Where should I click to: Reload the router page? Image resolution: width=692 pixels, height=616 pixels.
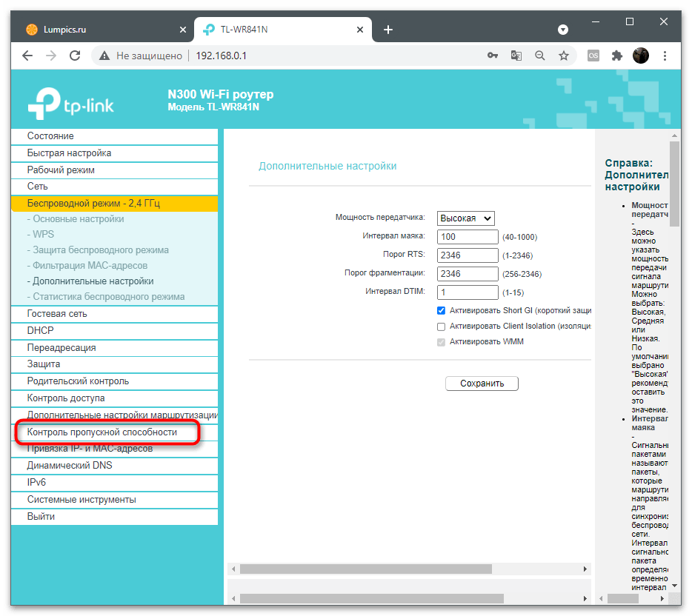(75, 56)
